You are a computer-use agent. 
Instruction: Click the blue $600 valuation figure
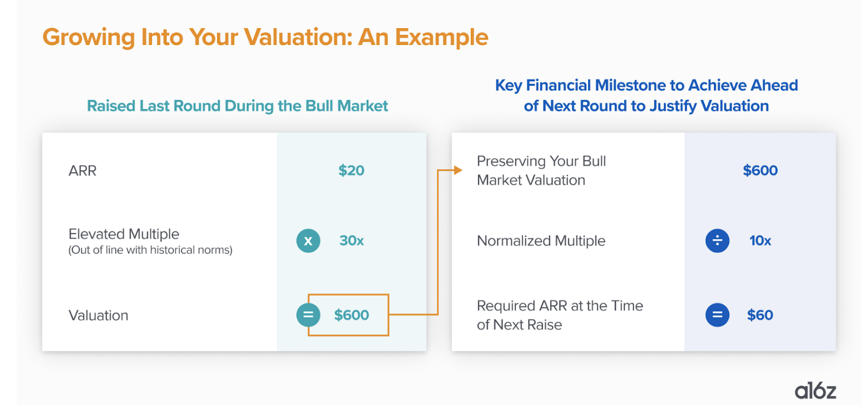(x=760, y=171)
